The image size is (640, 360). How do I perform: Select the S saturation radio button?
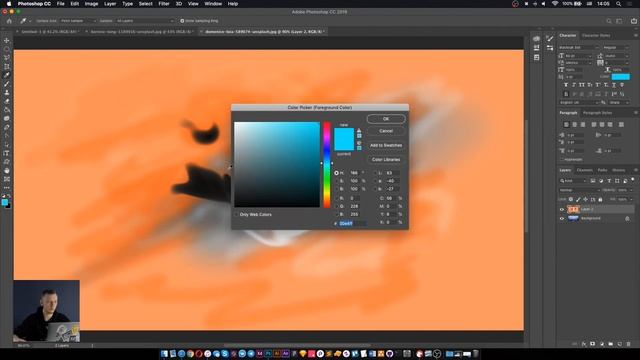(336, 181)
